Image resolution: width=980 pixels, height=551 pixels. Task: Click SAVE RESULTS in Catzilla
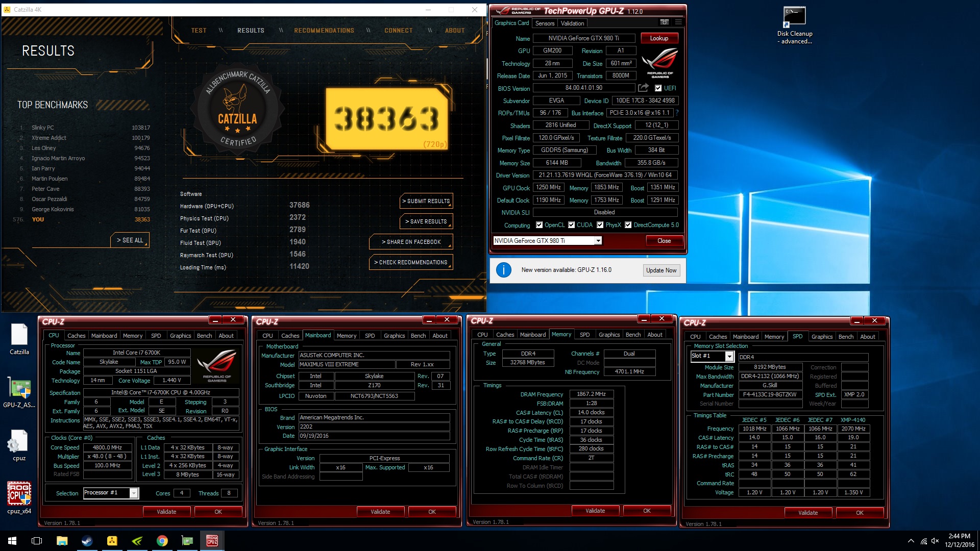426,221
